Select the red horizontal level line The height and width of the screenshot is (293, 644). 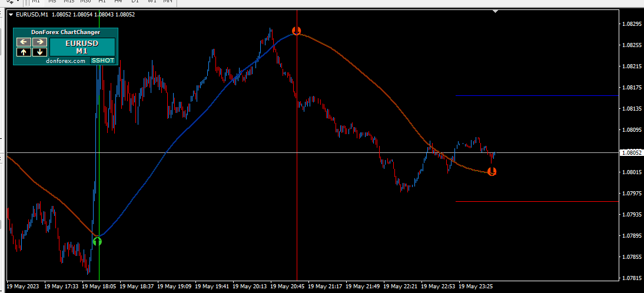coord(537,201)
